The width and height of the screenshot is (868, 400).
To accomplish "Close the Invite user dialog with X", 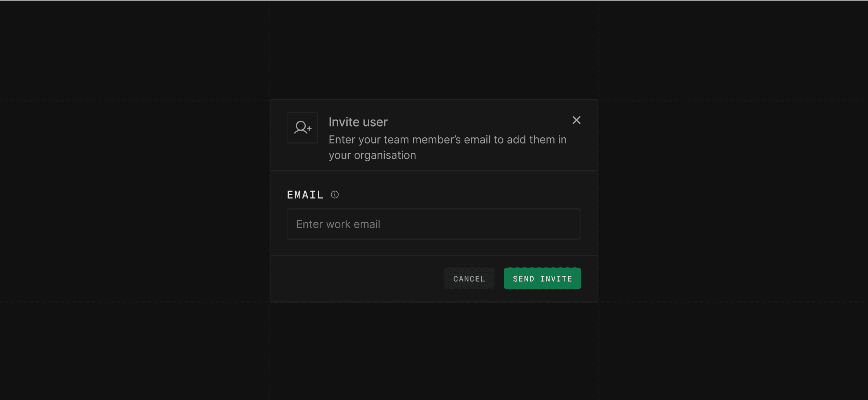I will click(x=576, y=120).
